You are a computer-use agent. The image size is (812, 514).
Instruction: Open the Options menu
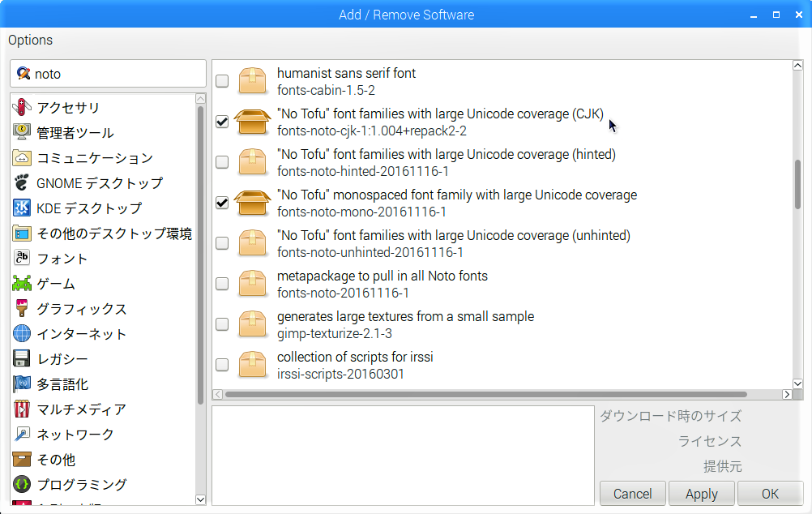31,40
